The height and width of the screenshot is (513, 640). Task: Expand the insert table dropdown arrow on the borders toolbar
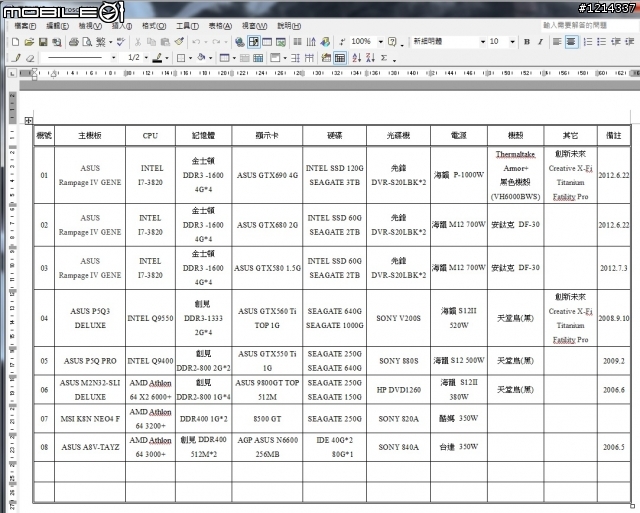[234, 58]
